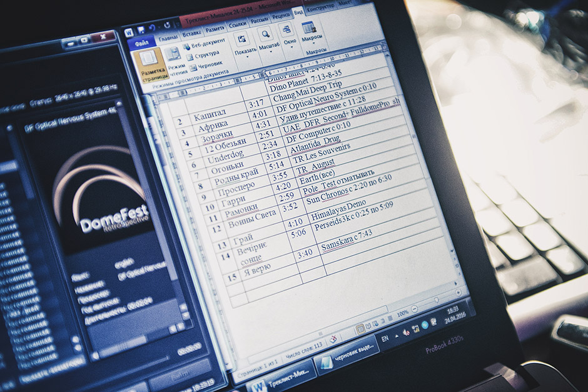
Task: Select the Разметка страницы page layout view
Action: click(151, 66)
